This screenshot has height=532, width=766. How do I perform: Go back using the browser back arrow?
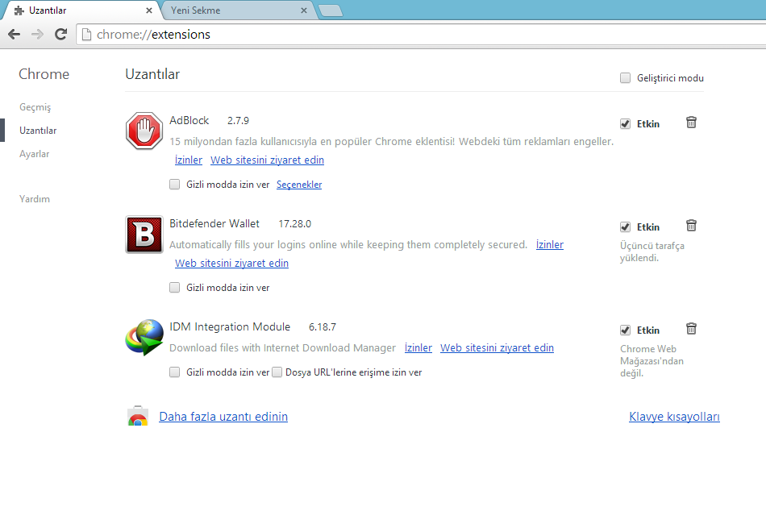[15, 34]
